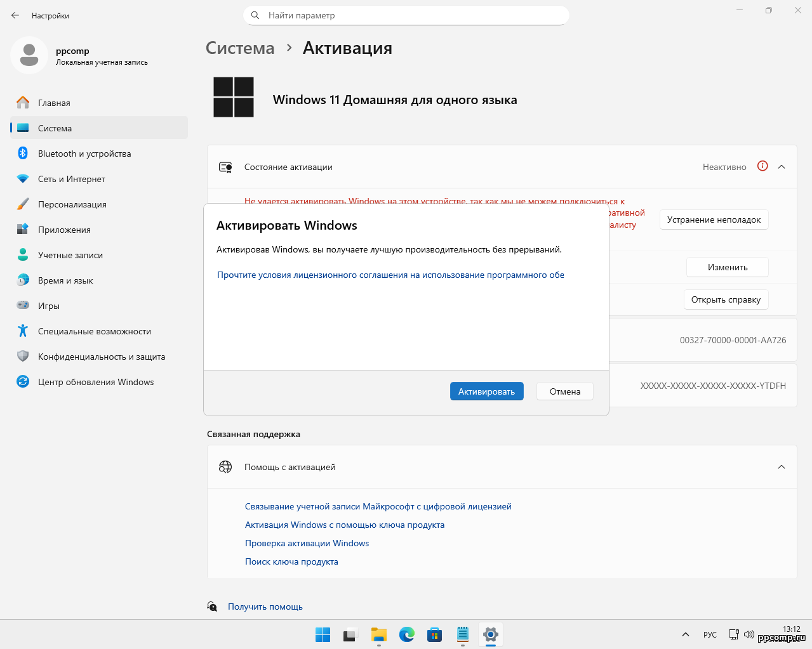Show hidden system tray icons chevron
812x649 pixels.
(686, 634)
